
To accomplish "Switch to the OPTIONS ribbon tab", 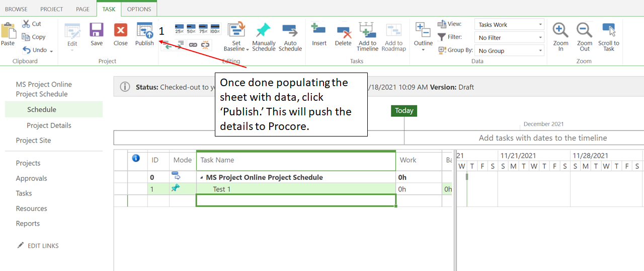I will pos(139,9).
